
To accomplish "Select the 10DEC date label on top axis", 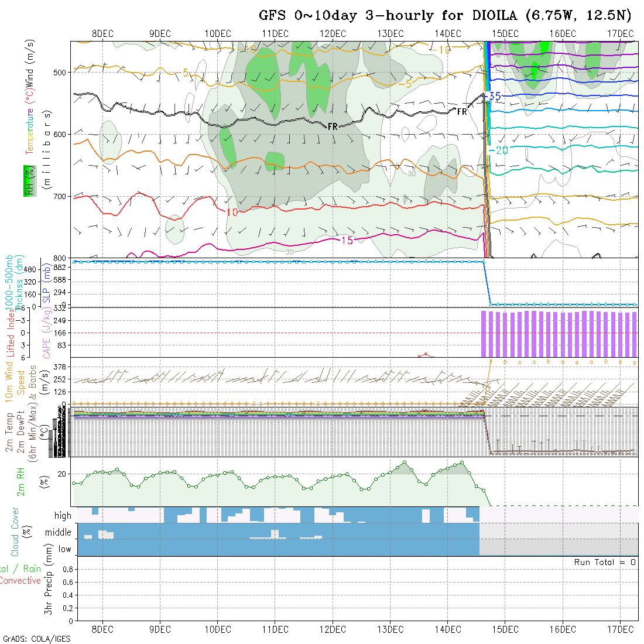I will click(218, 33).
